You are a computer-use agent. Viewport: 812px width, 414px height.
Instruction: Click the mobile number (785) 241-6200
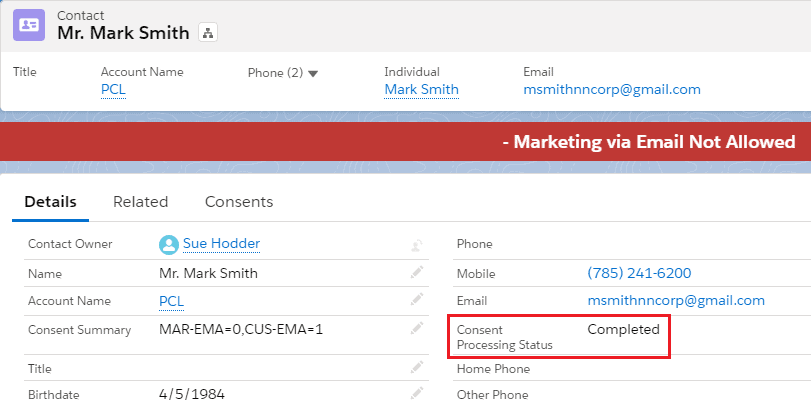[x=639, y=273]
